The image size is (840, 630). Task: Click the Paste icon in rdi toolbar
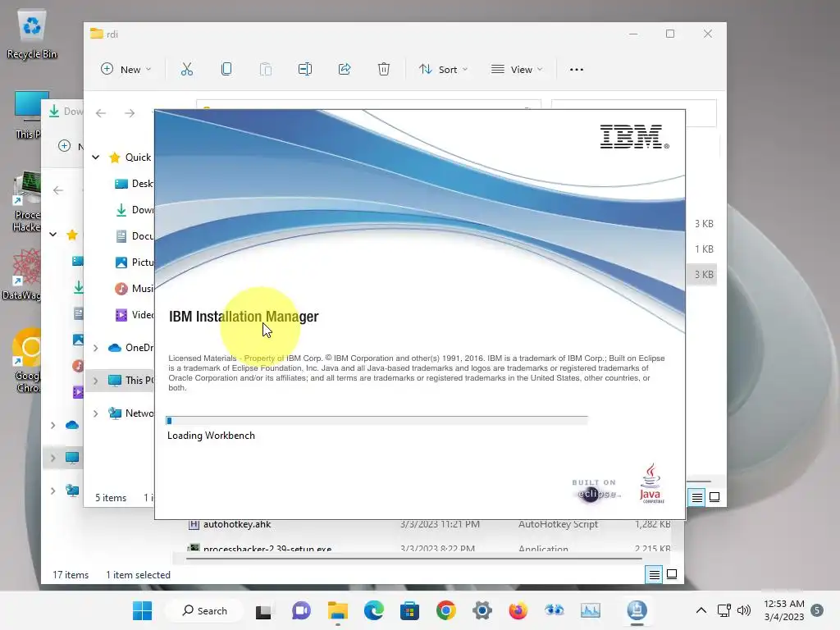[x=265, y=69]
